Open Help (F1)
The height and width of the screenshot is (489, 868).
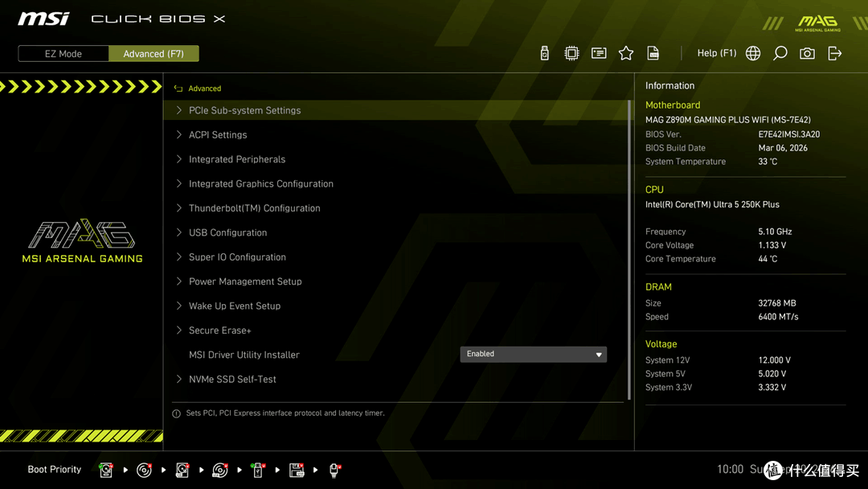point(717,53)
